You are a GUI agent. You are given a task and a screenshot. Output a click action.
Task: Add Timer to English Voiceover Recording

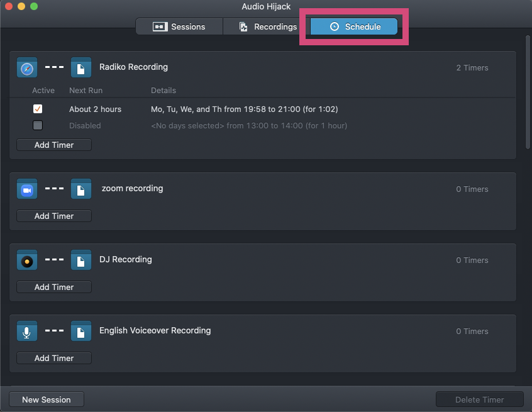[54, 358]
